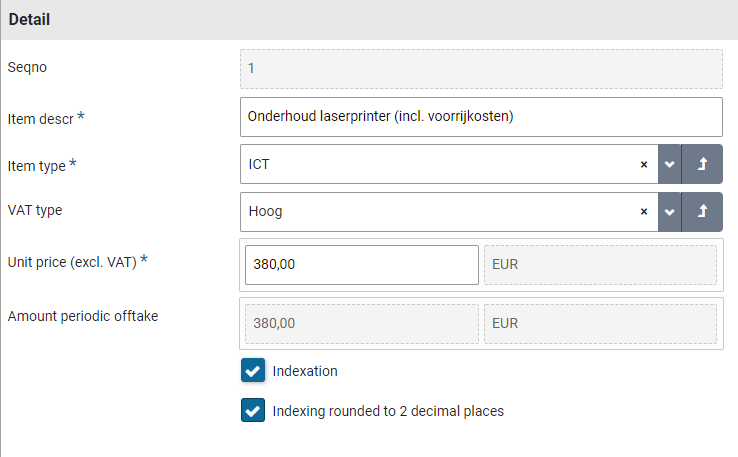Jump to Item type record via arrow icon

click(702, 164)
